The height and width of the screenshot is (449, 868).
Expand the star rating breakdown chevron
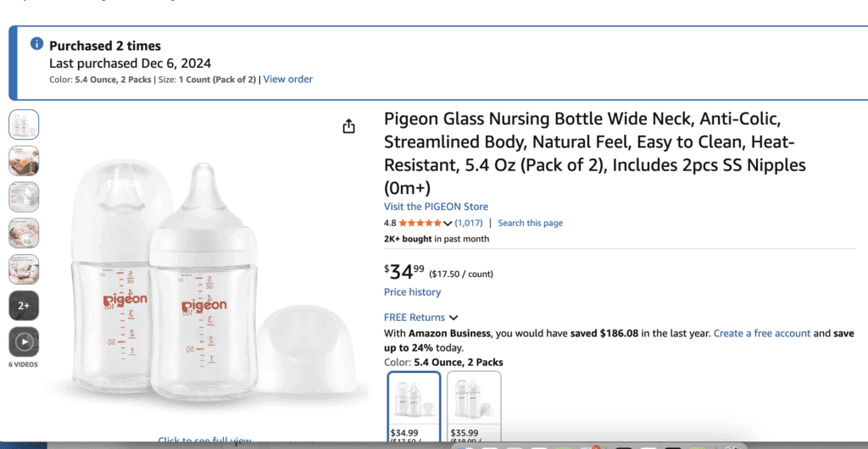coord(448,224)
